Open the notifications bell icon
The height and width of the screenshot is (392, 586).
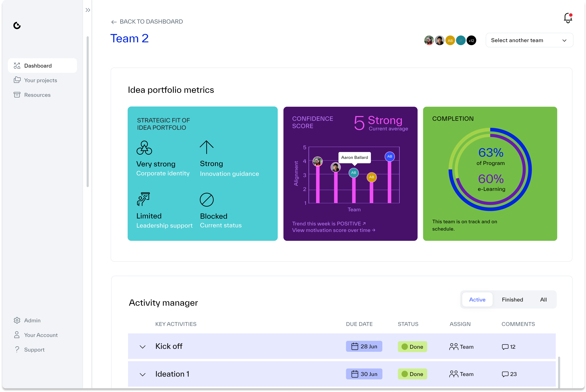(x=568, y=18)
